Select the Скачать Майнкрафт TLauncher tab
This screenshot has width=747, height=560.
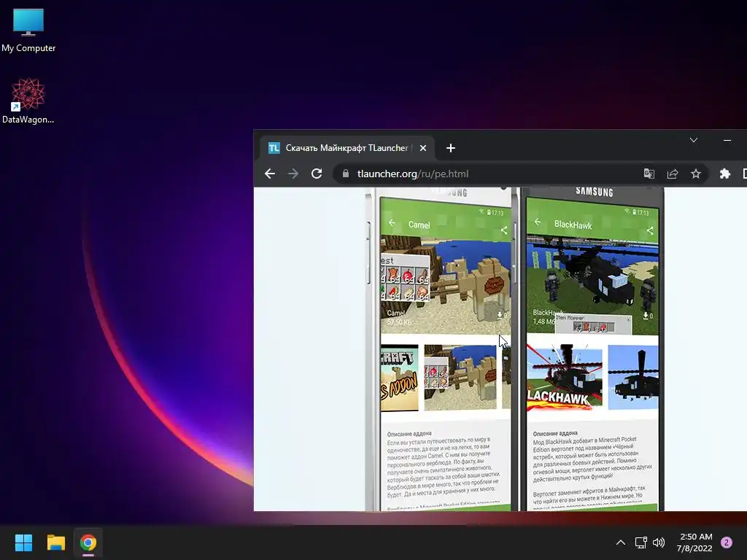click(x=347, y=148)
